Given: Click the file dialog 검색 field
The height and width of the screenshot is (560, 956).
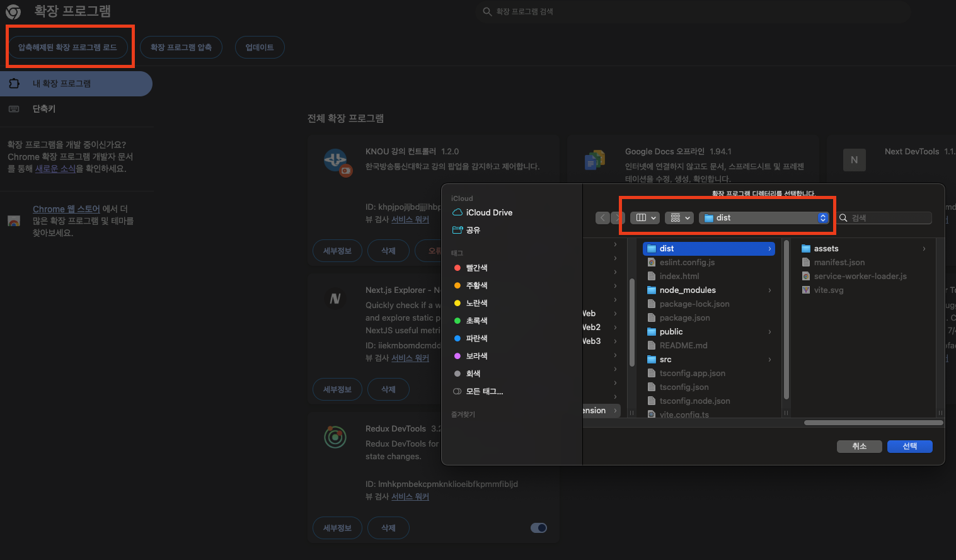Looking at the screenshot, I should coord(885,218).
